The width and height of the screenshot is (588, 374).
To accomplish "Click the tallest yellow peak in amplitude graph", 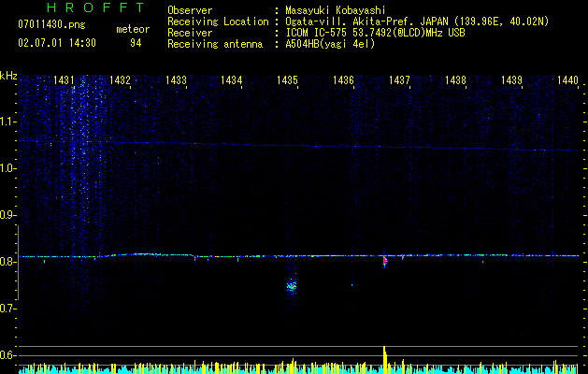I will [384, 359].
